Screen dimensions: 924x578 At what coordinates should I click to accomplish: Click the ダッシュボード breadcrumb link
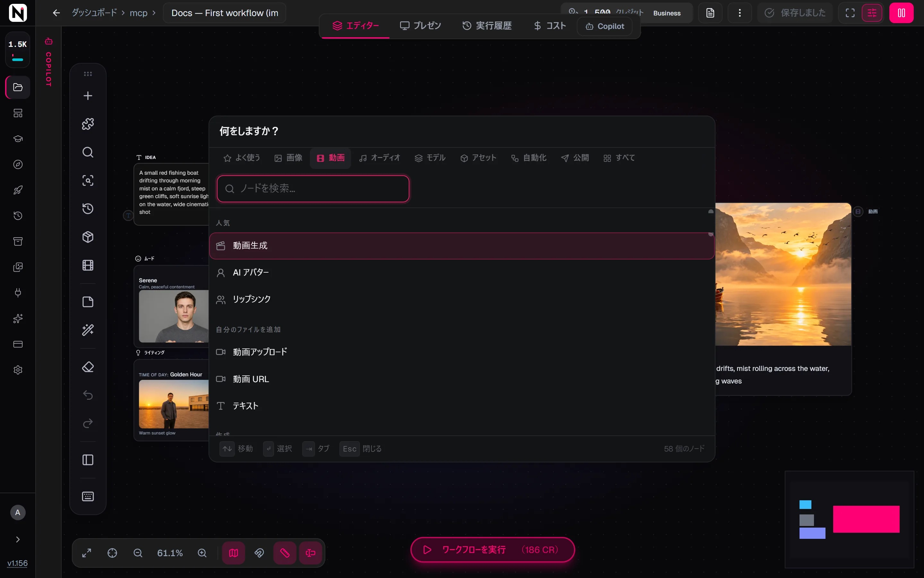tap(94, 13)
